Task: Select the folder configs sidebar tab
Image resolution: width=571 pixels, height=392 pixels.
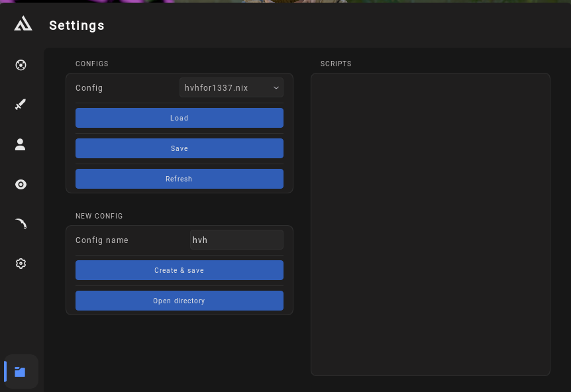Action: point(20,371)
